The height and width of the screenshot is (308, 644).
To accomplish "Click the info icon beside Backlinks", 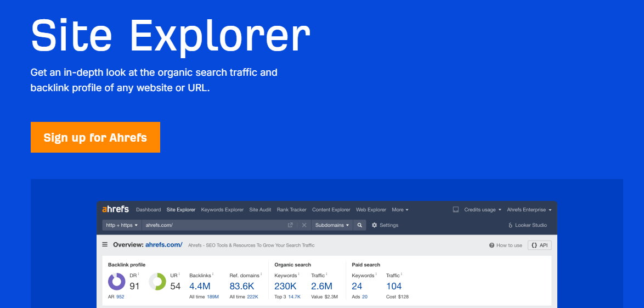I will [213, 273].
